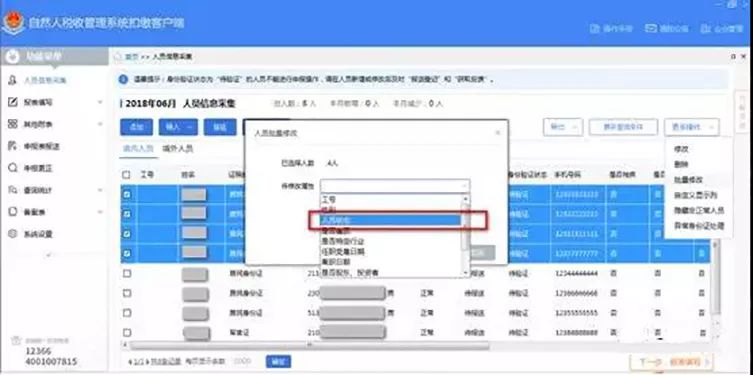Click the blue 添加 button
Image resolution: width=753 pixels, height=375 pixels.
pos(136,127)
